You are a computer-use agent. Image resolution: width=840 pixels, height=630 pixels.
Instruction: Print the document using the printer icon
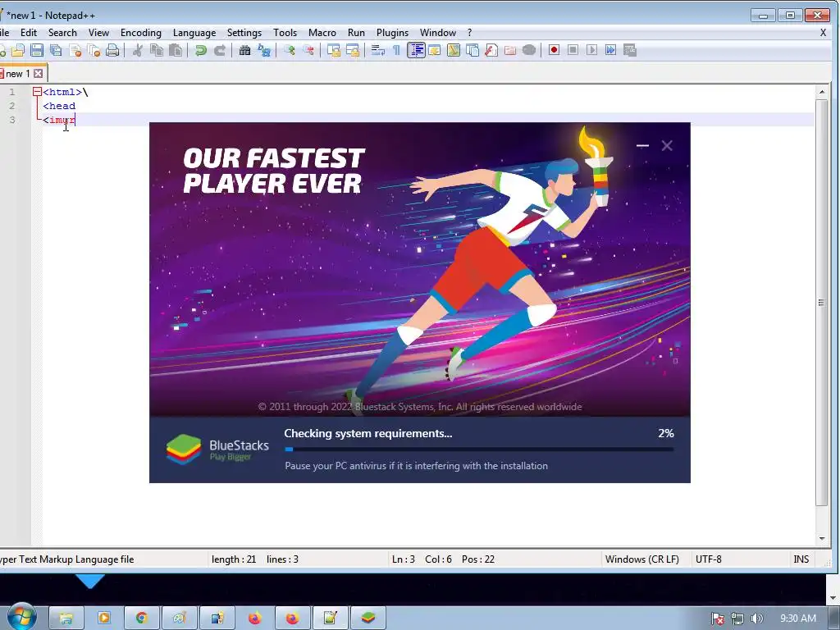click(112, 50)
